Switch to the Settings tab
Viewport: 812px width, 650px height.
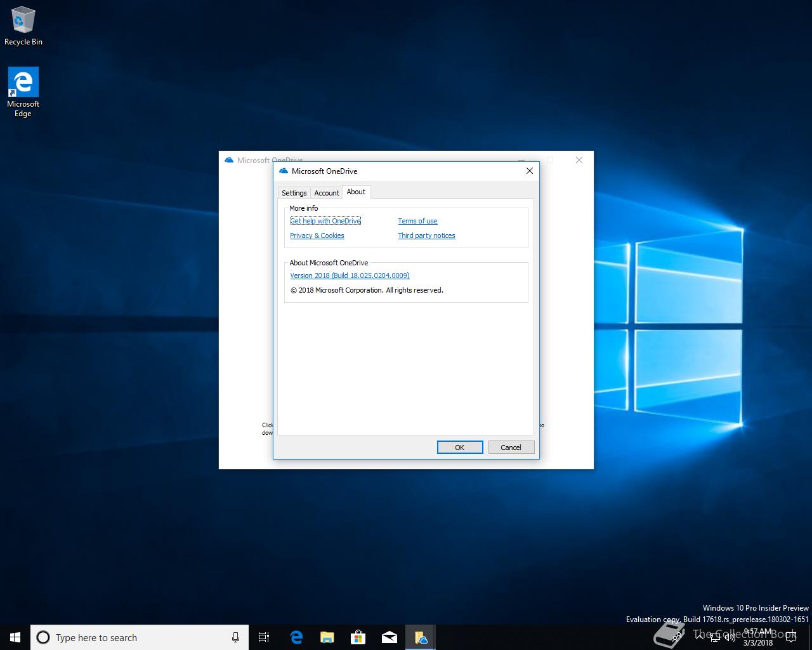[x=294, y=193]
